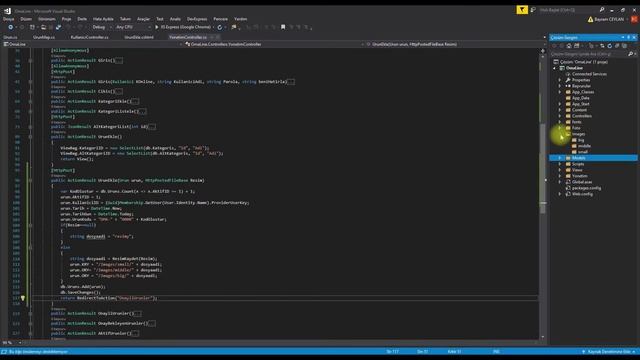Switch to the UrunEkle.cshtml tab
Image resolution: width=640 pixels, height=360 pixels.
point(139,37)
